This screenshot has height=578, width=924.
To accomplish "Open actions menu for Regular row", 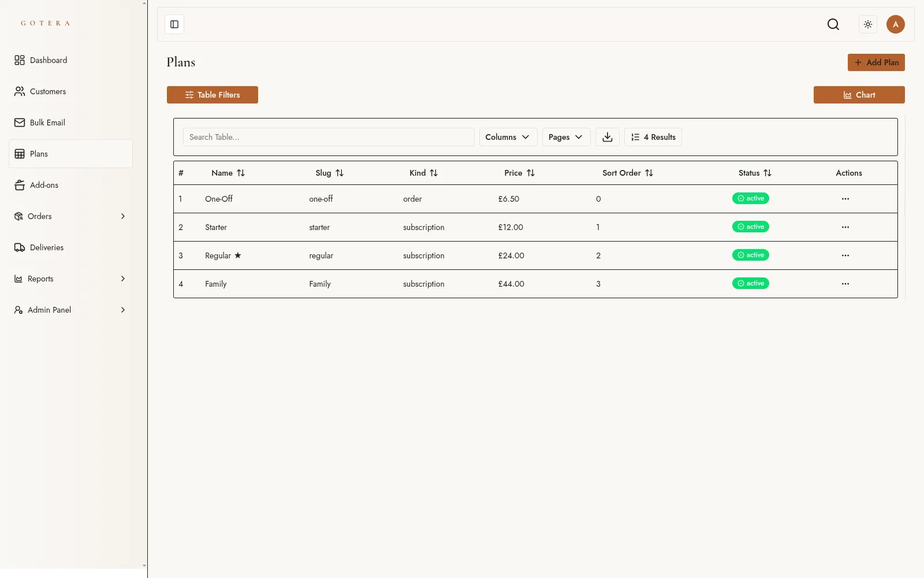I will coord(845,255).
